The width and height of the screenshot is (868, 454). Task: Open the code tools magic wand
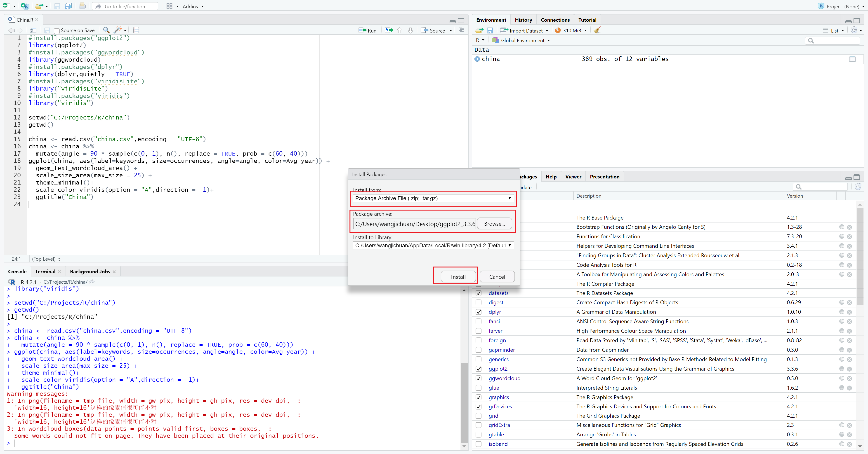(x=118, y=30)
